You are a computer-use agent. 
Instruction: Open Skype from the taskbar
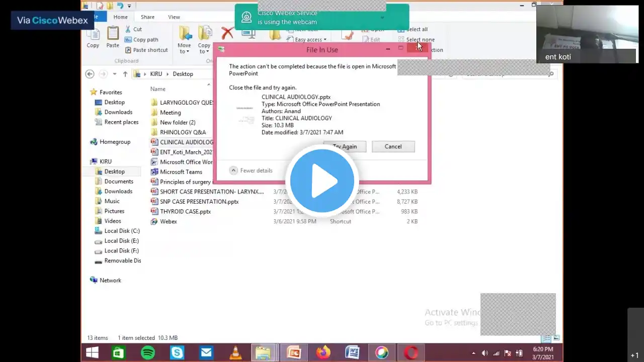tap(177, 353)
